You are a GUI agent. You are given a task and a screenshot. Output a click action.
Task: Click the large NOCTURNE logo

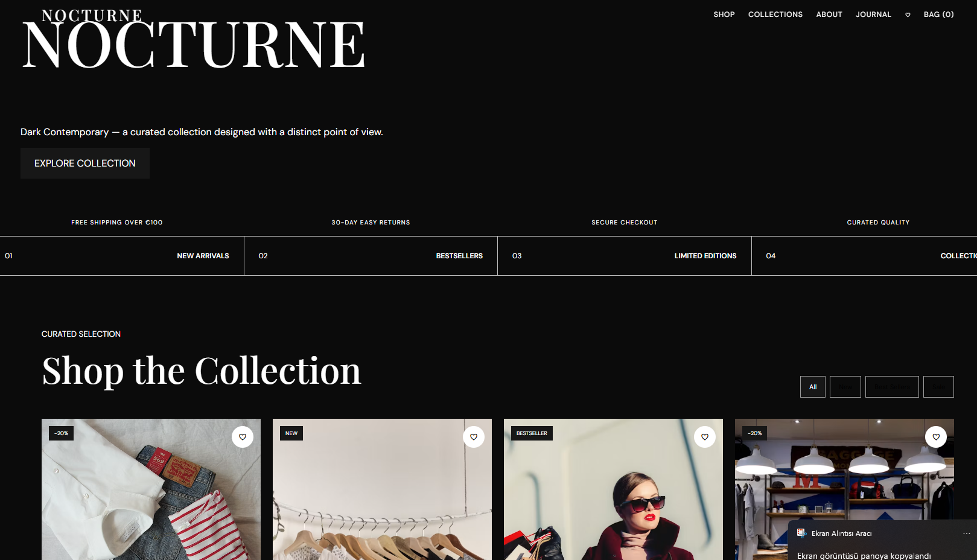(194, 45)
